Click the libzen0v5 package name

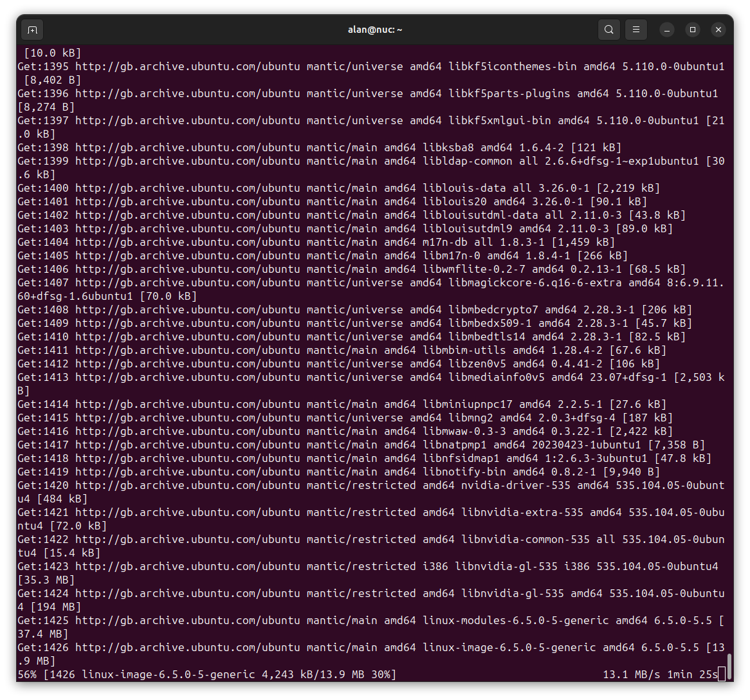[477, 364]
